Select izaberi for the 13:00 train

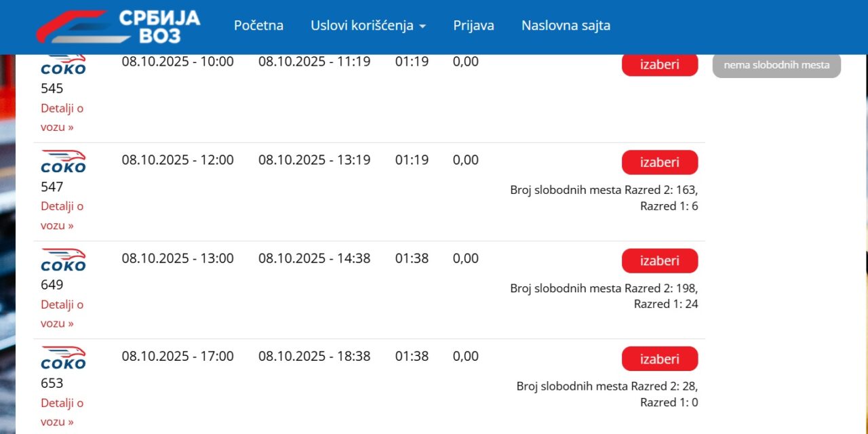tap(659, 260)
